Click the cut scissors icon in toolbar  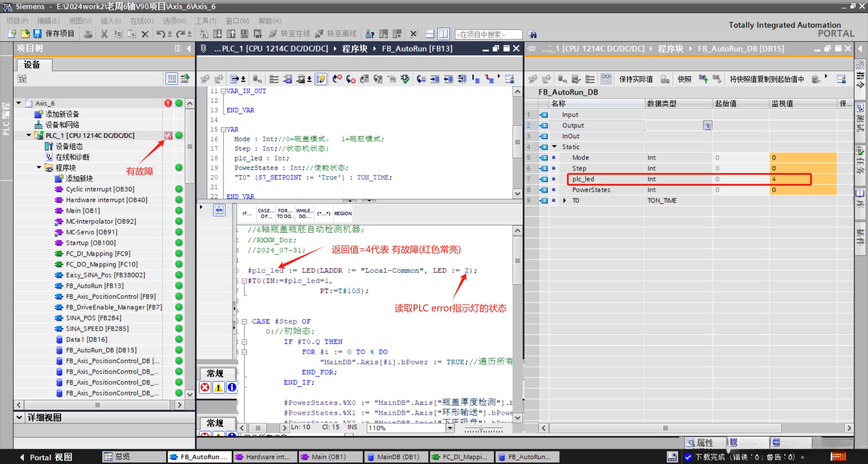104,34
